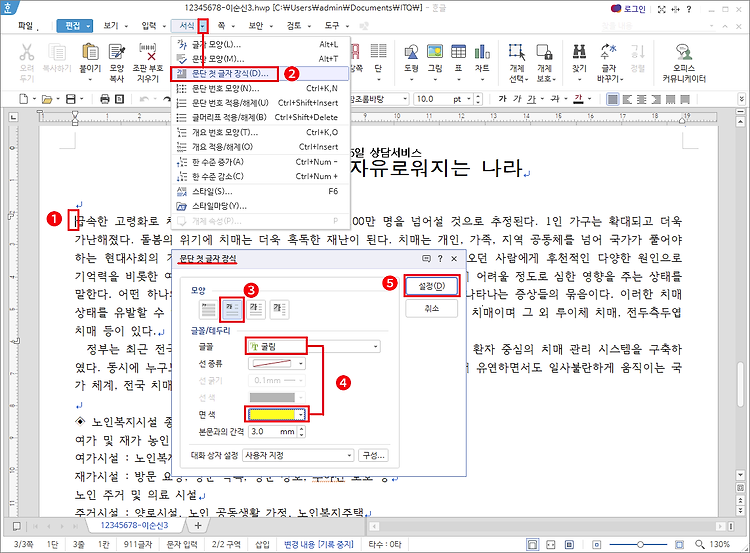
Task: Select the margin drop cap shape option
Action: pos(279,309)
